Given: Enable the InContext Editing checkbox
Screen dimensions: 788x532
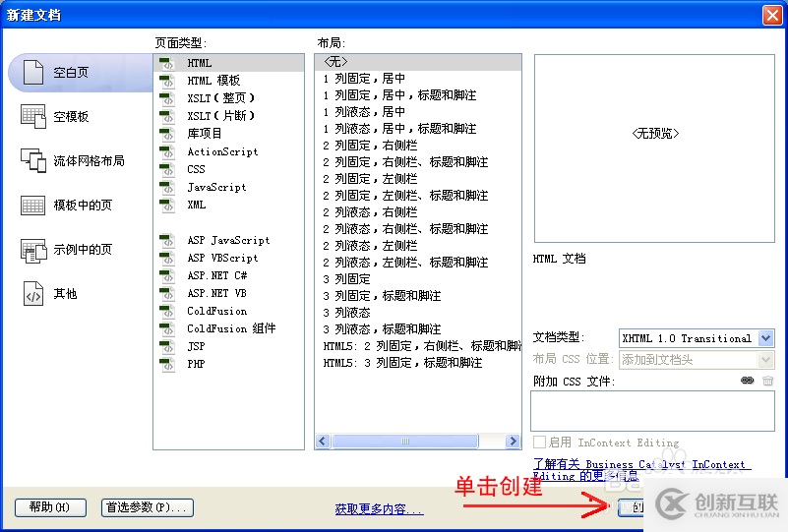Looking at the screenshot, I should [x=539, y=443].
